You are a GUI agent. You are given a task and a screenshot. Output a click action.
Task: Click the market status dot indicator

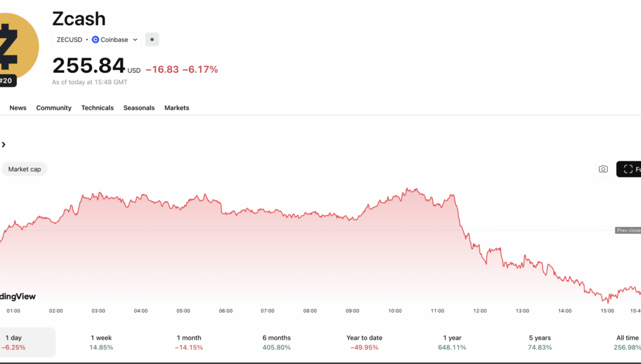(x=152, y=40)
